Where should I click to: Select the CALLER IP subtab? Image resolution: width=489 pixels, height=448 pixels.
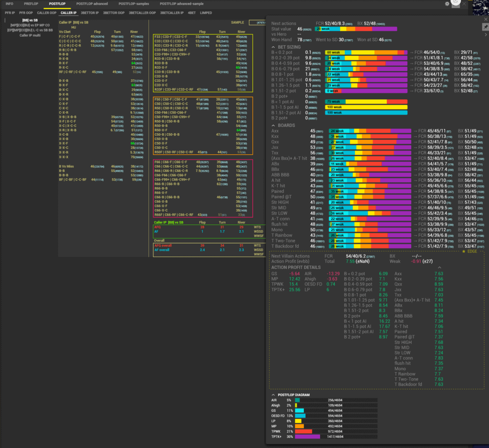tap(69, 13)
